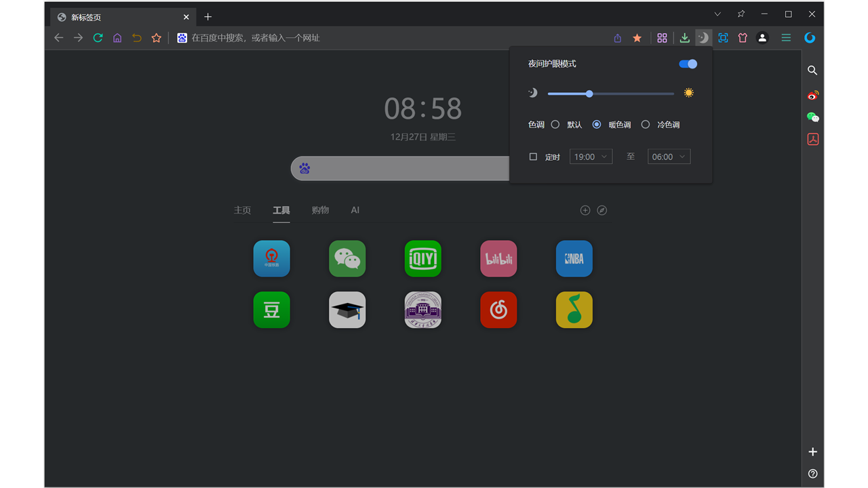Viewport: 868px width, 488px height.
Task: Open the bilibili site shortcut
Action: pyautogui.click(x=498, y=258)
